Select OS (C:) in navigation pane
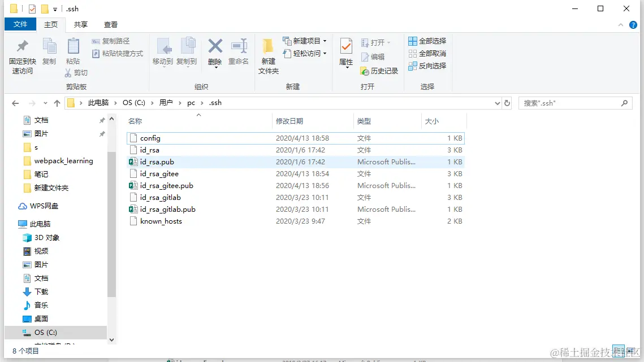 55,333
